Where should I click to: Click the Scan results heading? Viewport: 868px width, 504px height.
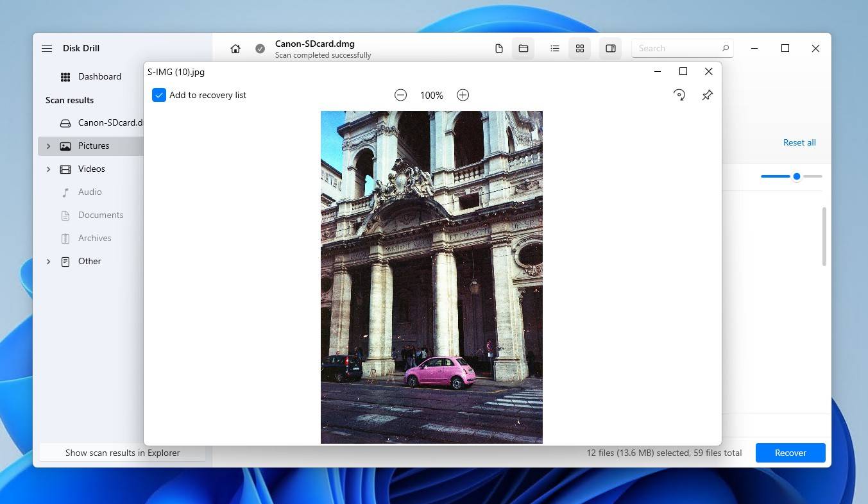pyautogui.click(x=69, y=100)
